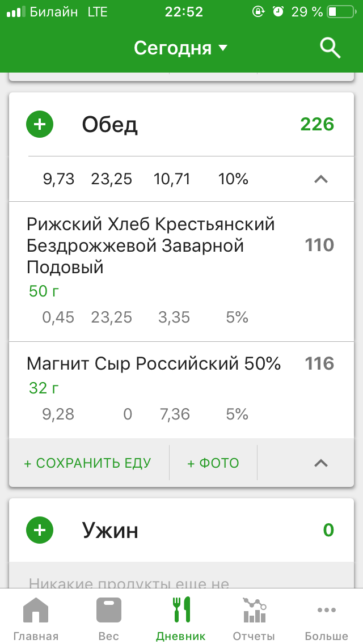363x644 pixels.
Task: Tap the Ужин meal title
Action: 110,531
